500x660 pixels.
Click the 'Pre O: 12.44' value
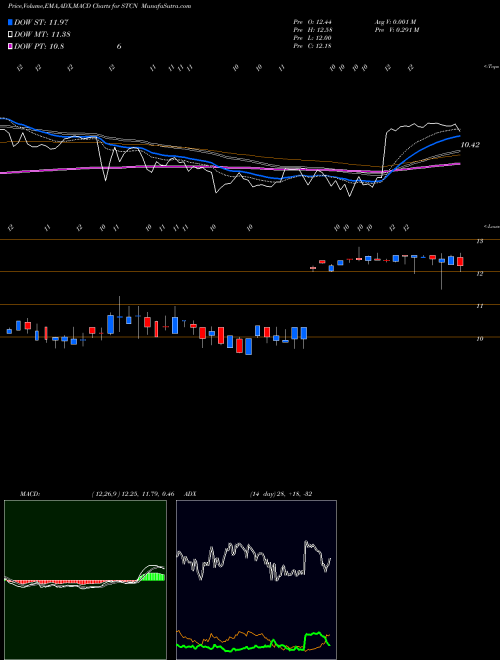[x=312, y=22]
